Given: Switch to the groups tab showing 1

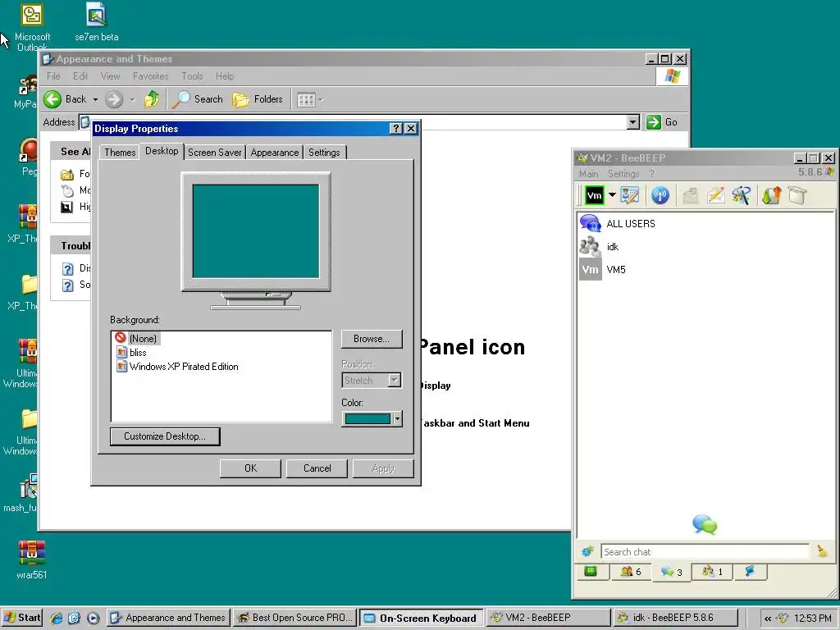Looking at the screenshot, I should (x=712, y=572).
